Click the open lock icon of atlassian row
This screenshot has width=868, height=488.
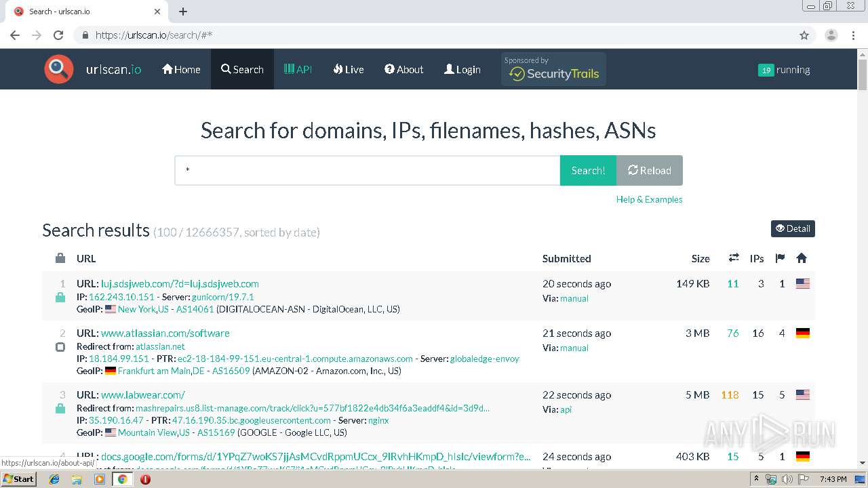click(x=60, y=346)
